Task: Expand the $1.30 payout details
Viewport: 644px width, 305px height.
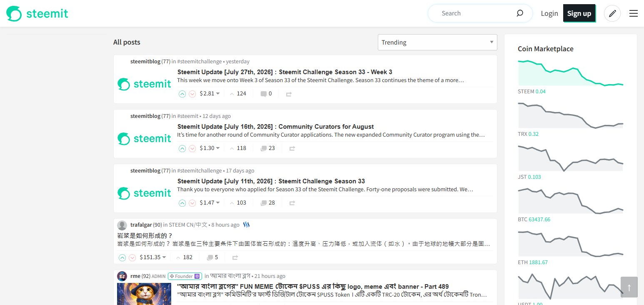Action: click(x=210, y=148)
